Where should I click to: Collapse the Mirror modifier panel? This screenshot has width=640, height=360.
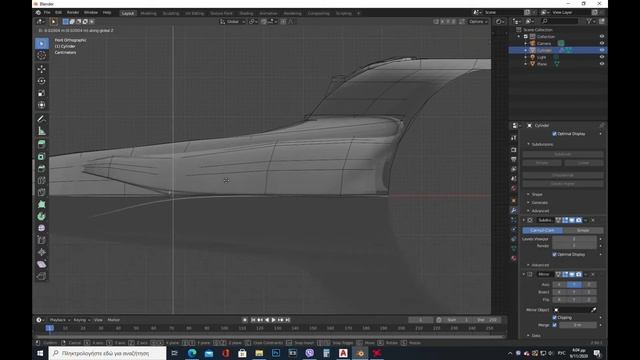[x=524, y=274]
